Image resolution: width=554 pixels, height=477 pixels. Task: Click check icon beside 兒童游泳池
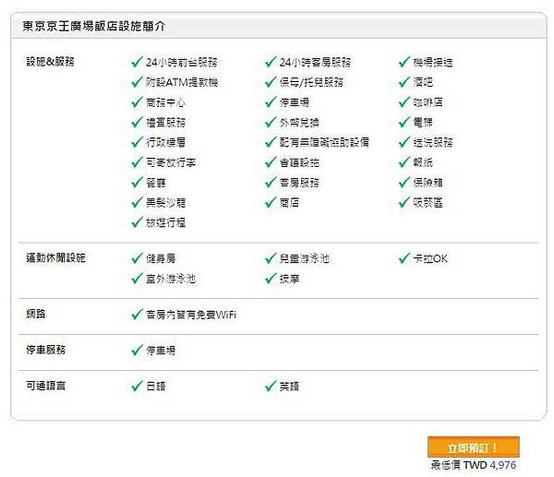point(270,259)
